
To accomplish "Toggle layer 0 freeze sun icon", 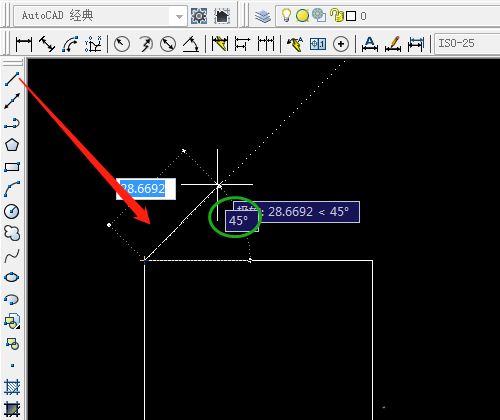I will click(x=302, y=16).
